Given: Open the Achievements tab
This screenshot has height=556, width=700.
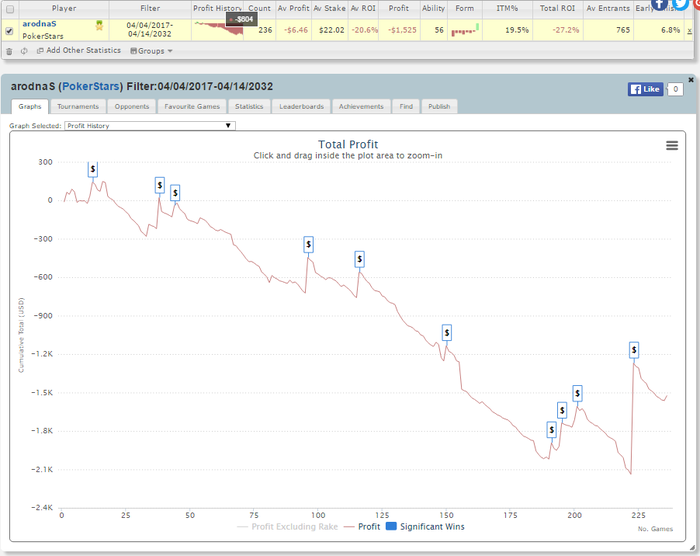Looking at the screenshot, I should [x=361, y=106].
